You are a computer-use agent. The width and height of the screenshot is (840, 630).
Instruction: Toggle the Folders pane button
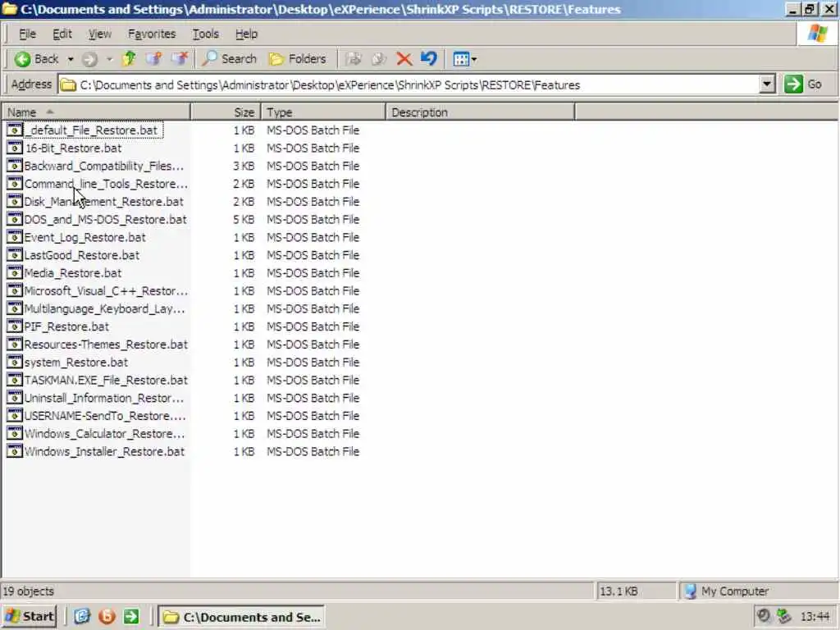pyautogui.click(x=297, y=59)
